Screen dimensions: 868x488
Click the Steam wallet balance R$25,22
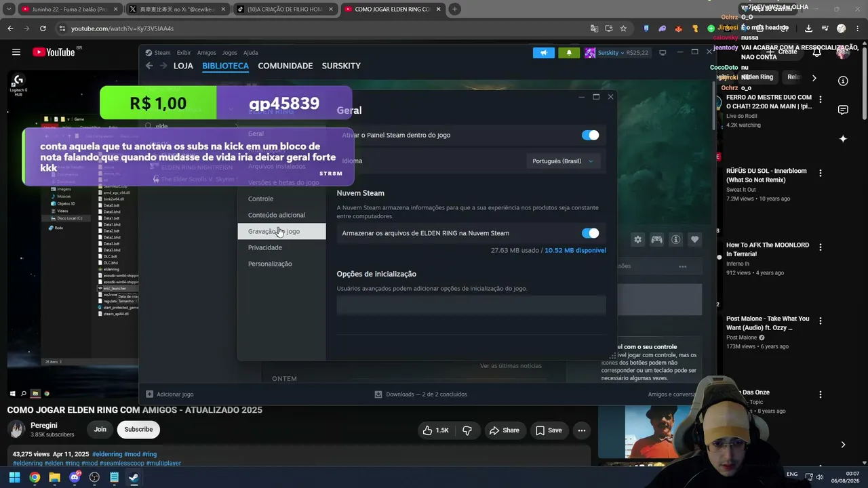coord(637,53)
